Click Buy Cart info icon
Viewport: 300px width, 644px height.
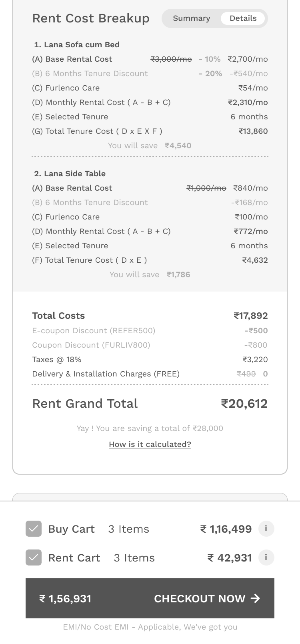(266, 529)
